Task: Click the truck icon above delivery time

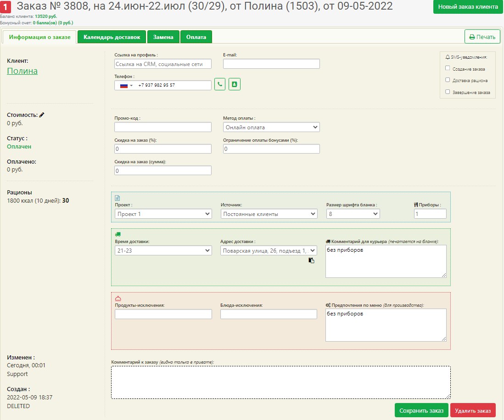Action: pyautogui.click(x=118, y=234)
